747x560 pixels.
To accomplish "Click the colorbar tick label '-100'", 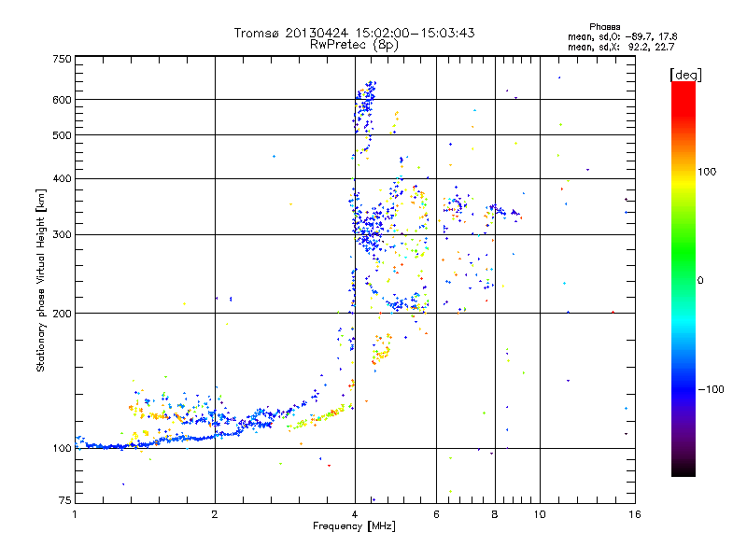I will click(x=712, y=389).
